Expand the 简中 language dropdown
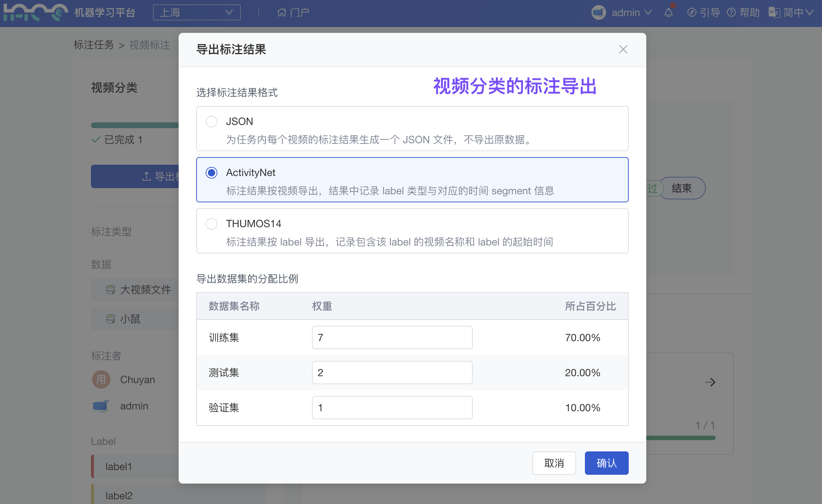Viewport: 822px width, 504px height. point(798,13)
